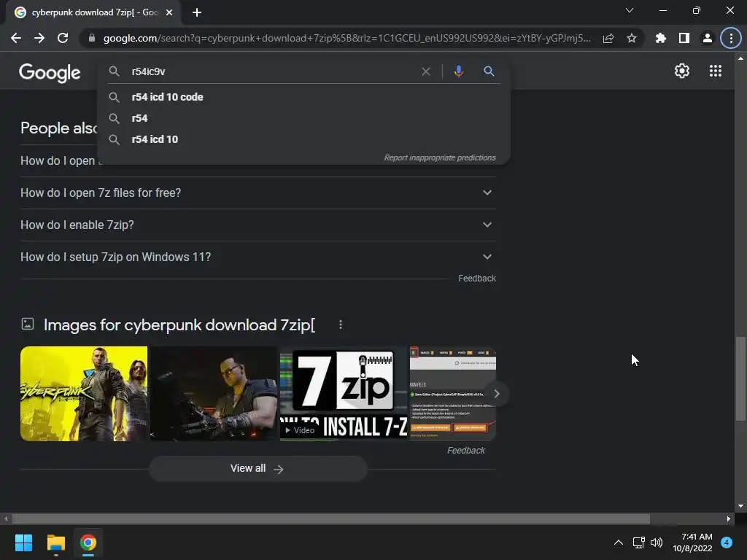The height and width of the screenshot is (560, 747).
Task: Select suggestion 'r54 icd 10 code'
Action: tap(304, 97)
